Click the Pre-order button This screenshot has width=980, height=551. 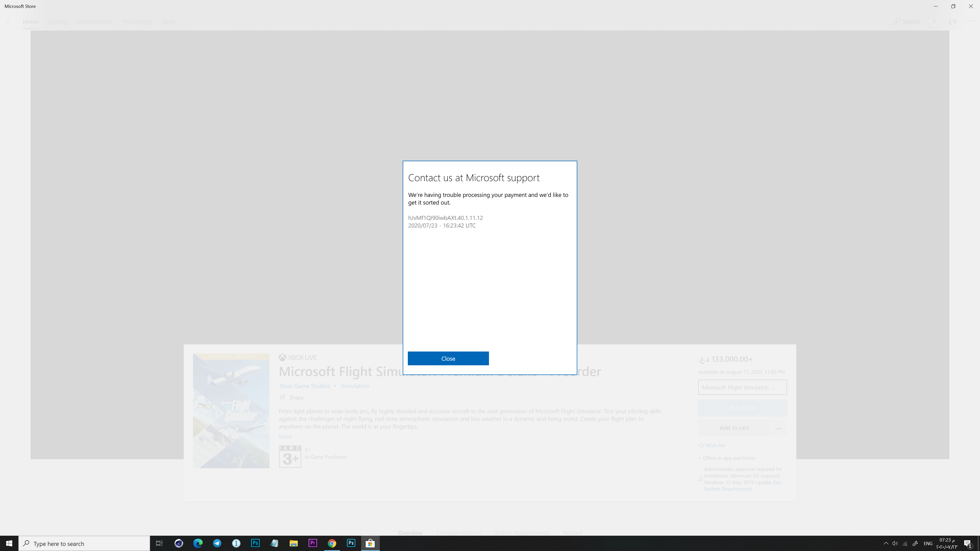pyautogui.click(x=742, y=408)
